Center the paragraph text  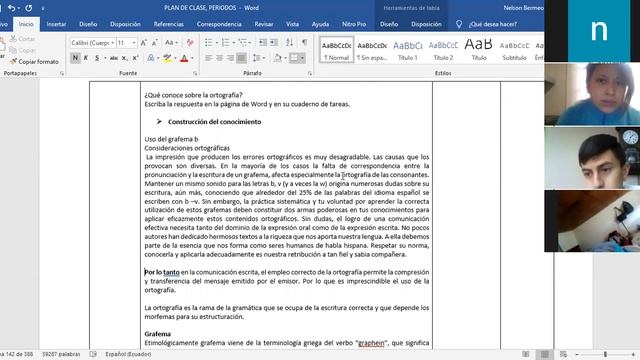coord(220,58)
